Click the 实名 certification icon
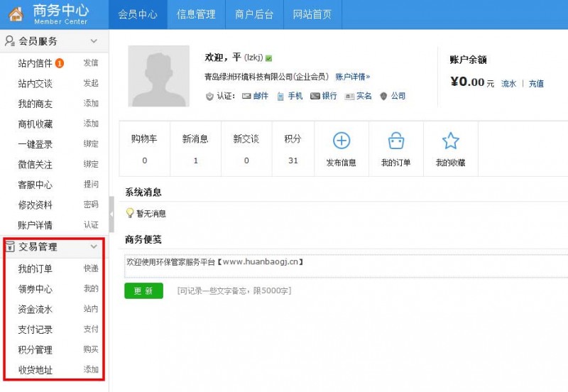The height and width of the screenshot is (392, 568). click(x=349, y=97)
